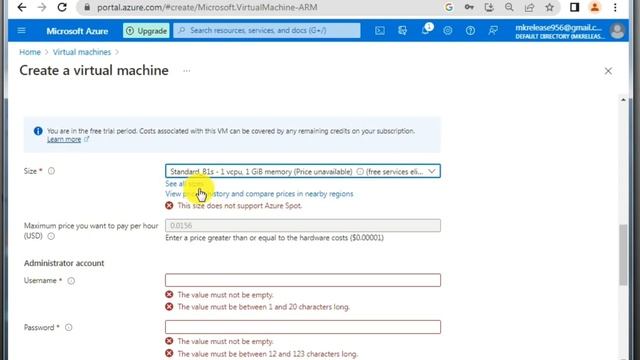Open the Azure portal hamburger menu

click(22, 31)
